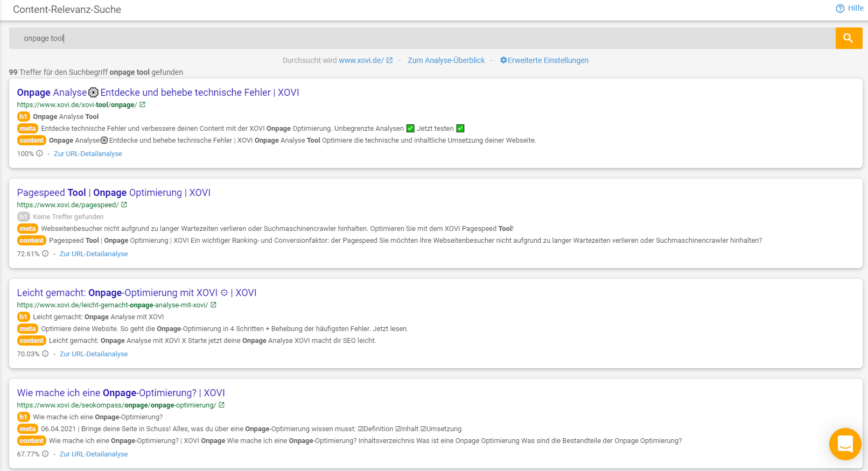868x471 pixels.
Task: Click meta badge in Pagespeed result
Action: coord(27,229)
